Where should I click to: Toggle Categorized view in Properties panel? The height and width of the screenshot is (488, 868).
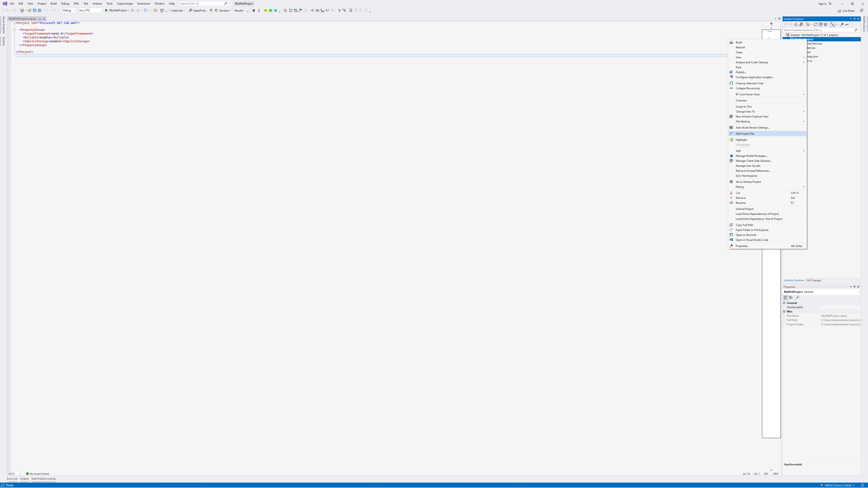[786, 297]
